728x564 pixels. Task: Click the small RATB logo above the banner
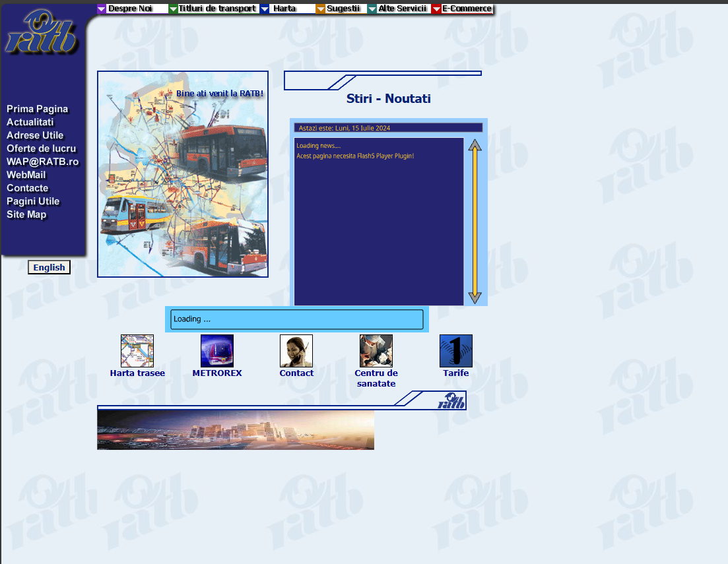(451, 400)
